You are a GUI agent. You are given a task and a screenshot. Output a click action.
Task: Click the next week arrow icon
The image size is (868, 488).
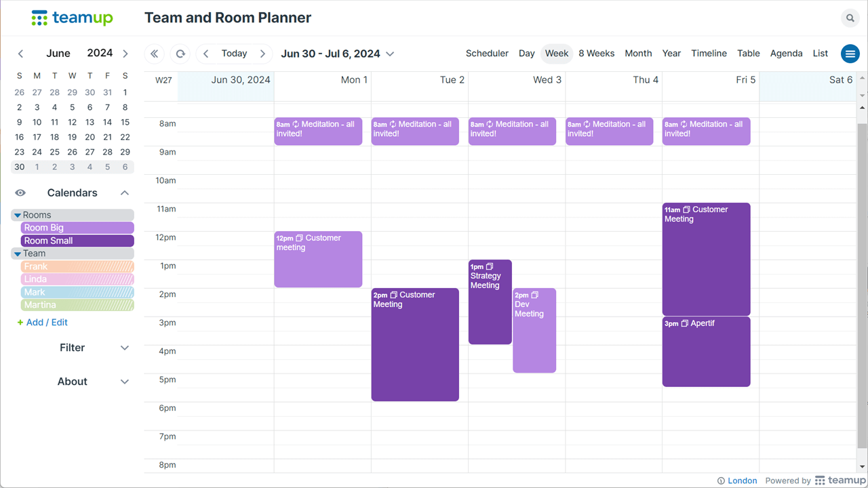pyautogui.click(x=264, y=54)
